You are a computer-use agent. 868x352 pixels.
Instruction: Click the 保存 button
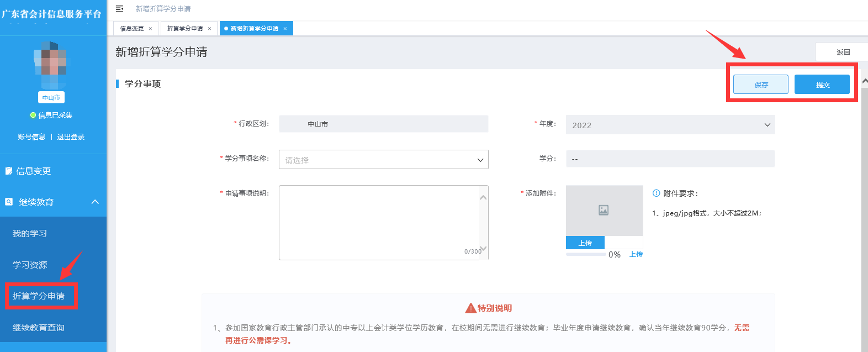click(x=760, y=85)
